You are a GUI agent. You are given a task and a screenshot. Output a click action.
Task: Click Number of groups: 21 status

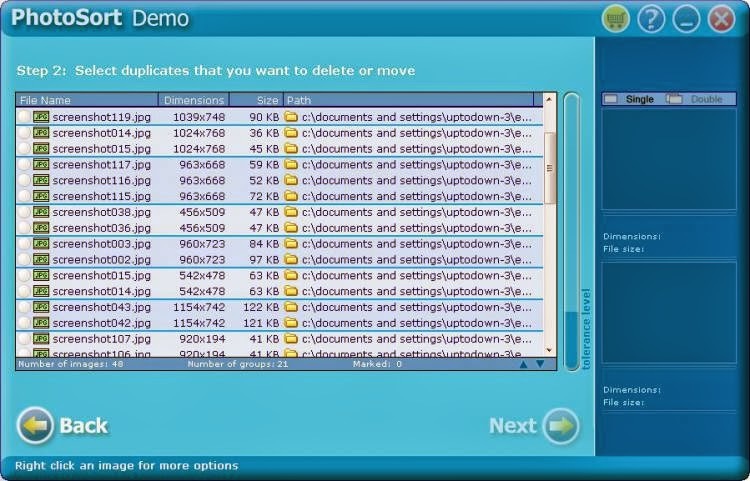tap(238, 364)
